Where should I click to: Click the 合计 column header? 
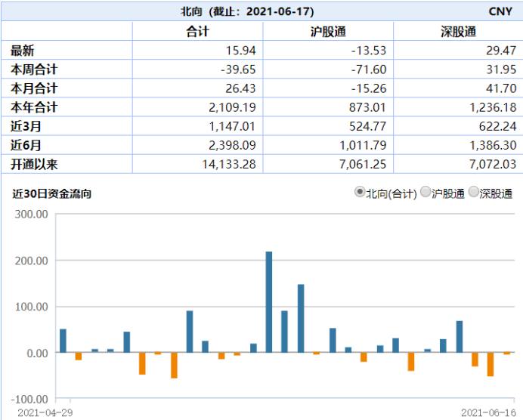(197, 32)
